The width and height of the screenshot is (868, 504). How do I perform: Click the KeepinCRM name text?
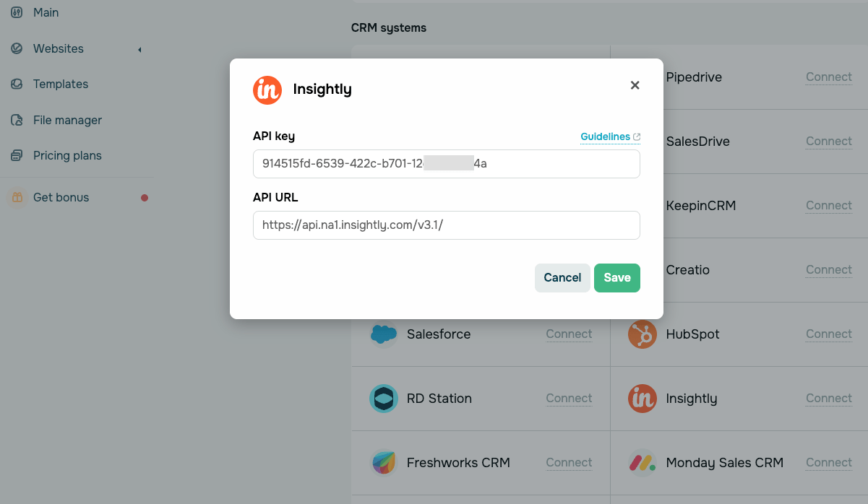(700, 206)
